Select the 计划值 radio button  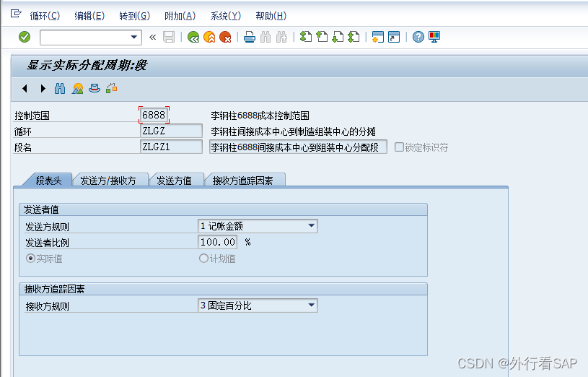tap(203, 259)
